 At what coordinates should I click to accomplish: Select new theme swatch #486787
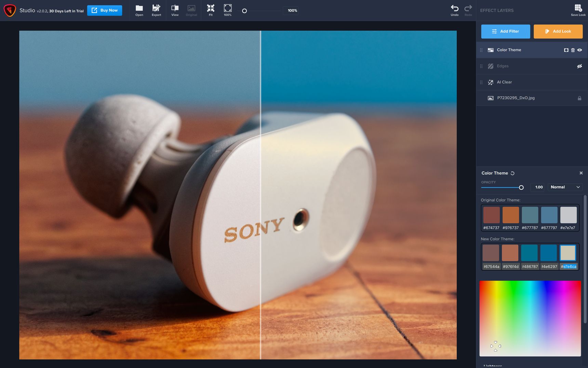pos(530,253)
